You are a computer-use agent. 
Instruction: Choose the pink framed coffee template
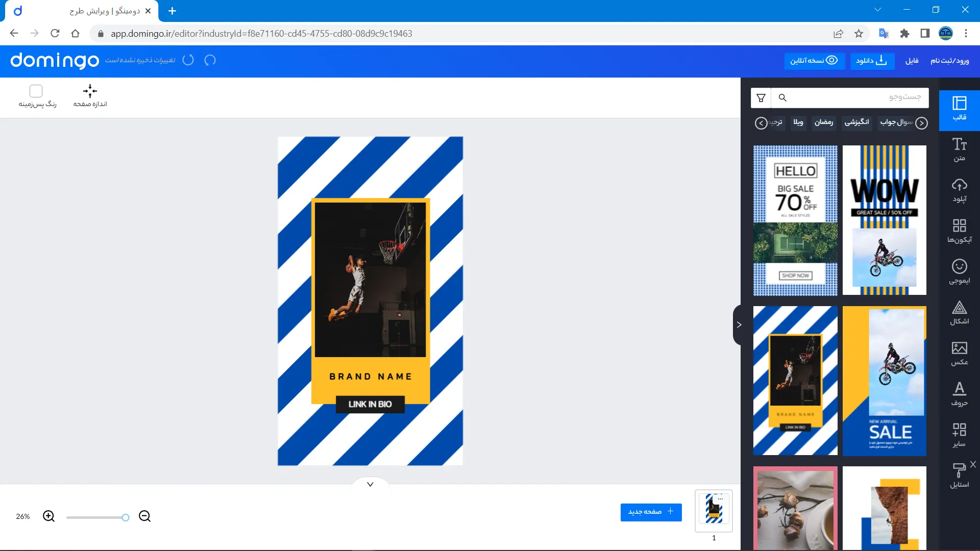point(795,508)
